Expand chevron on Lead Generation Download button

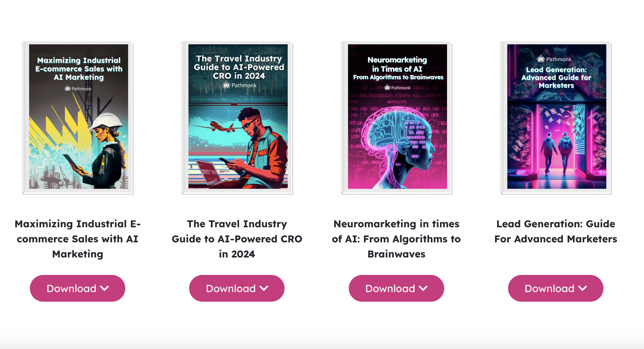(x=583, y=288)
